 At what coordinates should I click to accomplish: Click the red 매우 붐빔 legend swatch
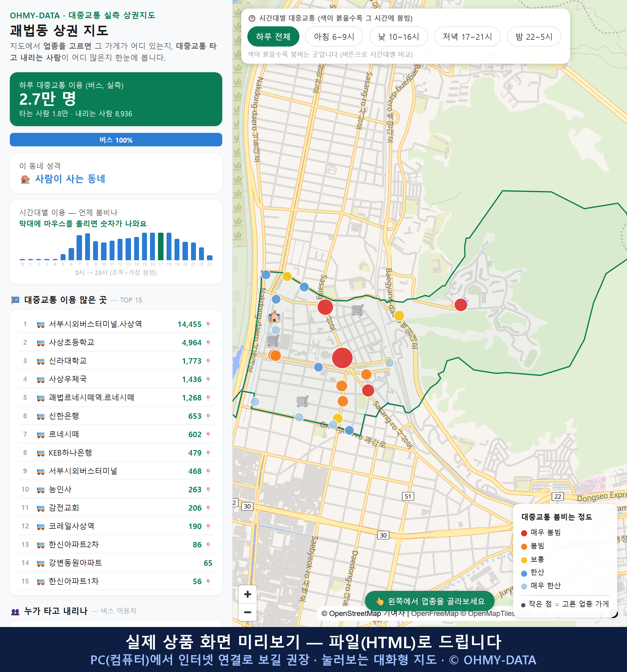[x=524, y=533]
